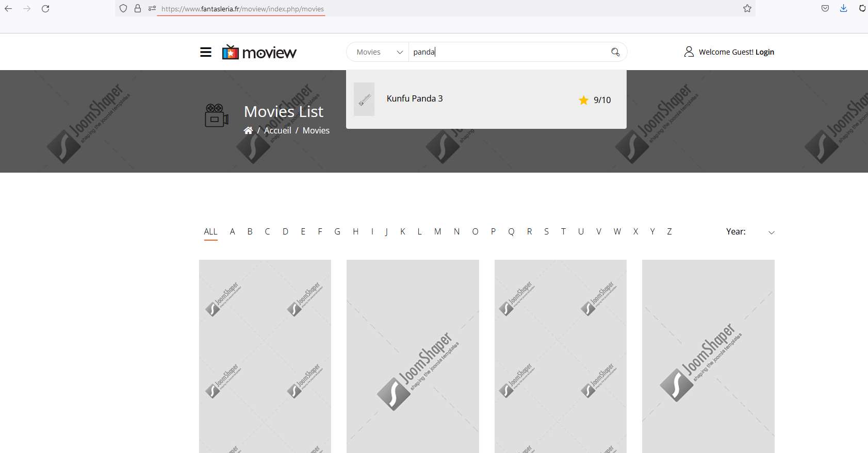Bookmark this page with star icon
The width and height of the screenshot is (868, 453).
coord(747,8)
